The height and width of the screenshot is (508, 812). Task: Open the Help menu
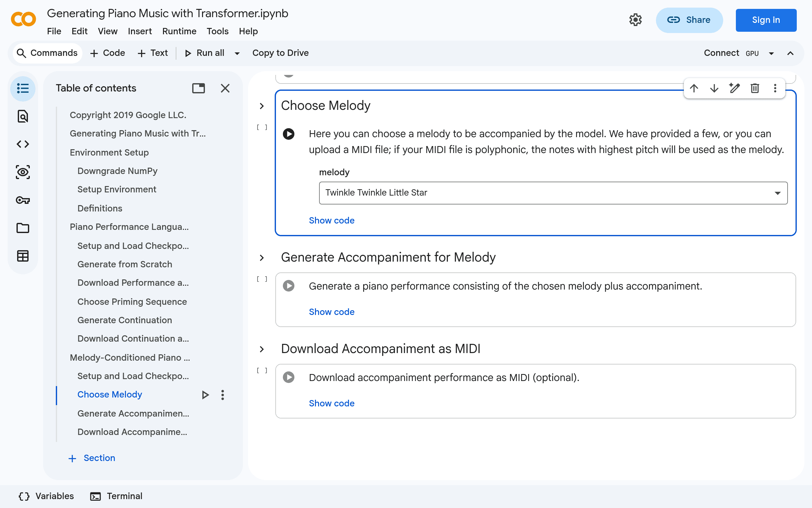pyautogui.click(x=248, y=31)
